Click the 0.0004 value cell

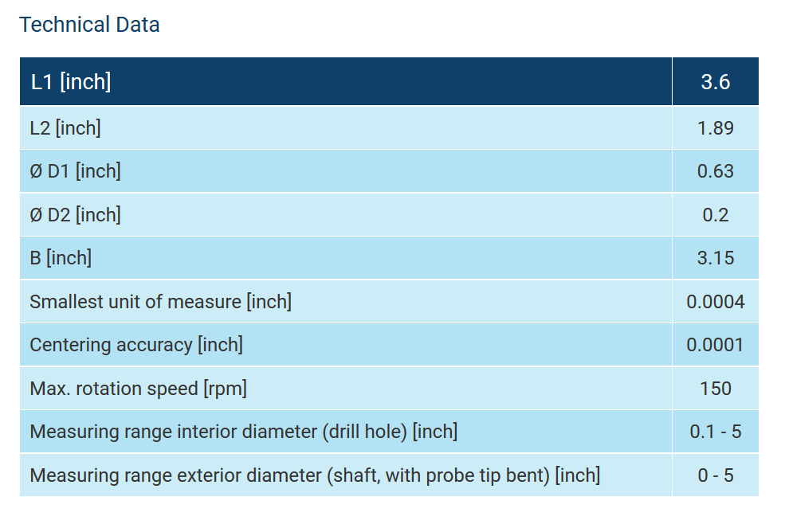pyautogui.click(x=715, y=302)
